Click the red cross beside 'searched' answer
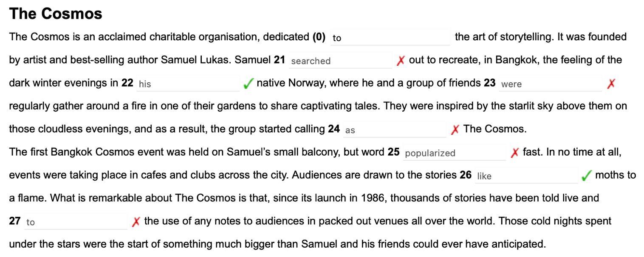The height and width of the screenshot is (257, 644). pyautogui.click(x=400, y=61)
